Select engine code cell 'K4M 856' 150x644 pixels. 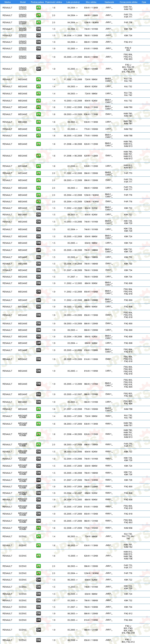(128, 528)
